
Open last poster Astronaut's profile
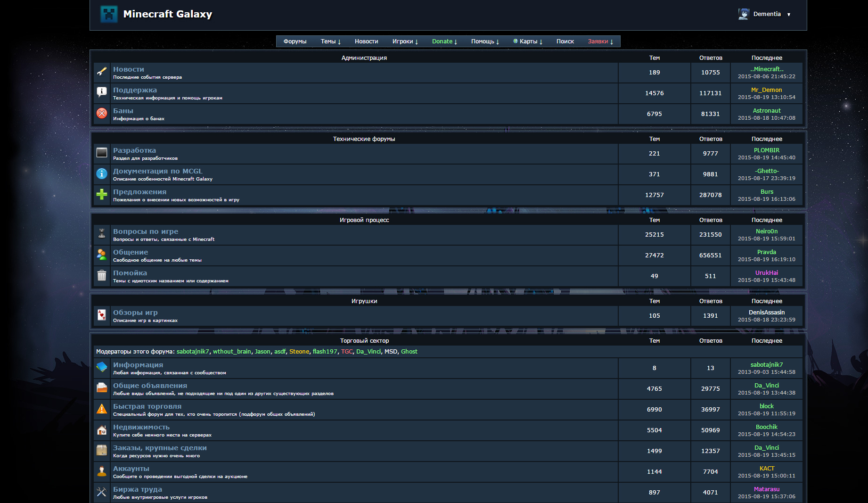(x=766, y=111)
